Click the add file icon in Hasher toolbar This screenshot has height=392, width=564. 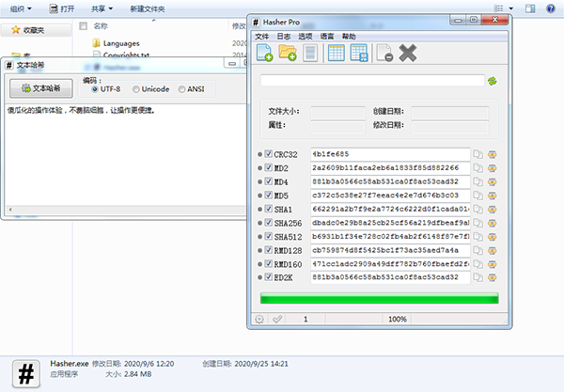pos(265,55)
